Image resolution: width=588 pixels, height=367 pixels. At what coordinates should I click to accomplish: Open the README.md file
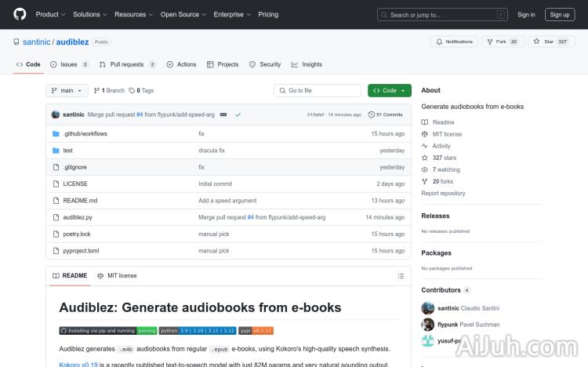click(80, 201)
